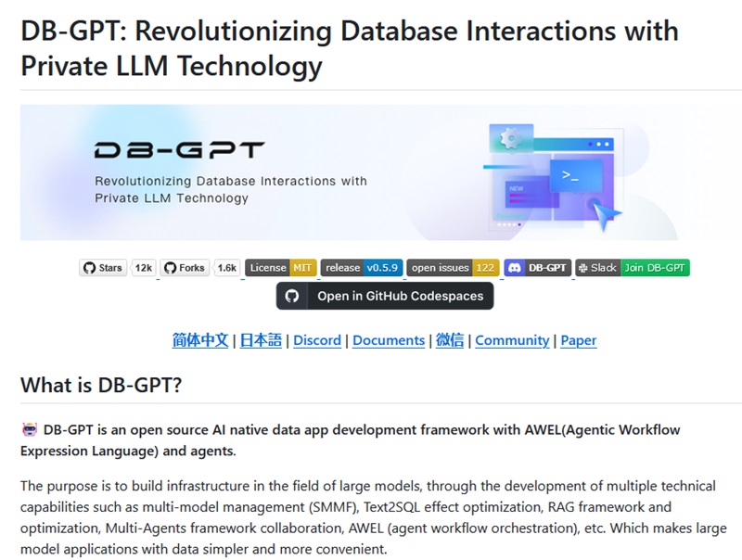Open the 12k stars count badge
Image resolution: width=742 pixels, height=560 pixels.
click(x=144, y=268)
